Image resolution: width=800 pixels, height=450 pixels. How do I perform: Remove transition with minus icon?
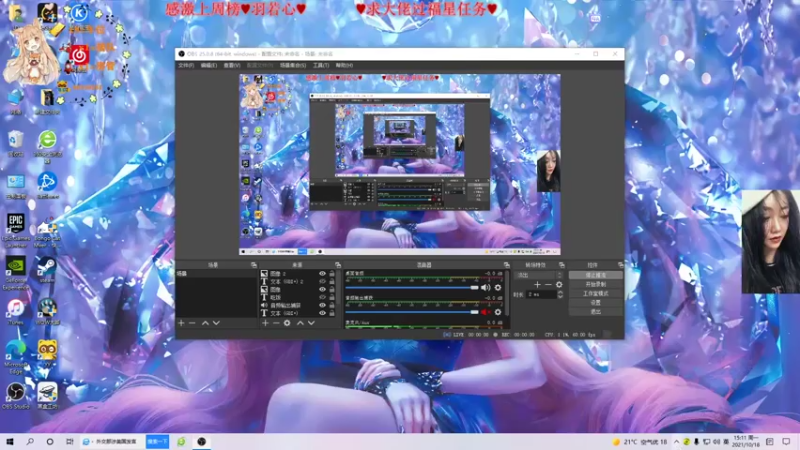pos(548,285)
